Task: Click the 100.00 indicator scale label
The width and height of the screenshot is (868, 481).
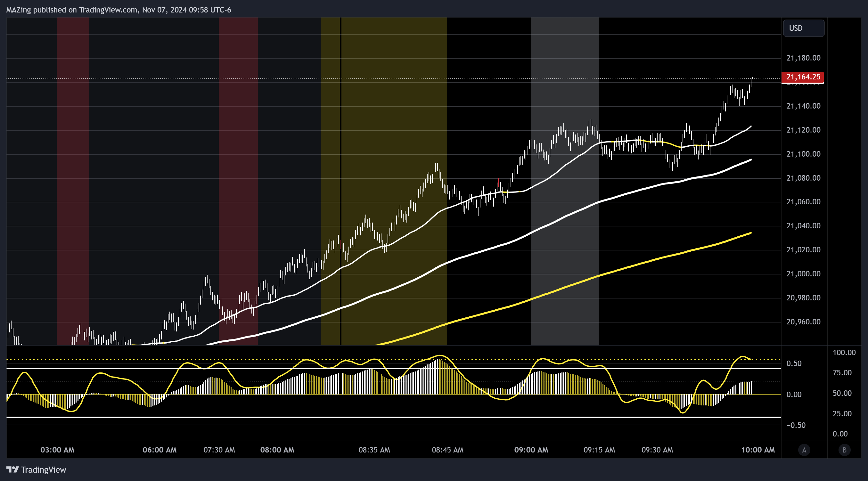Action: (x=844, y=353)
